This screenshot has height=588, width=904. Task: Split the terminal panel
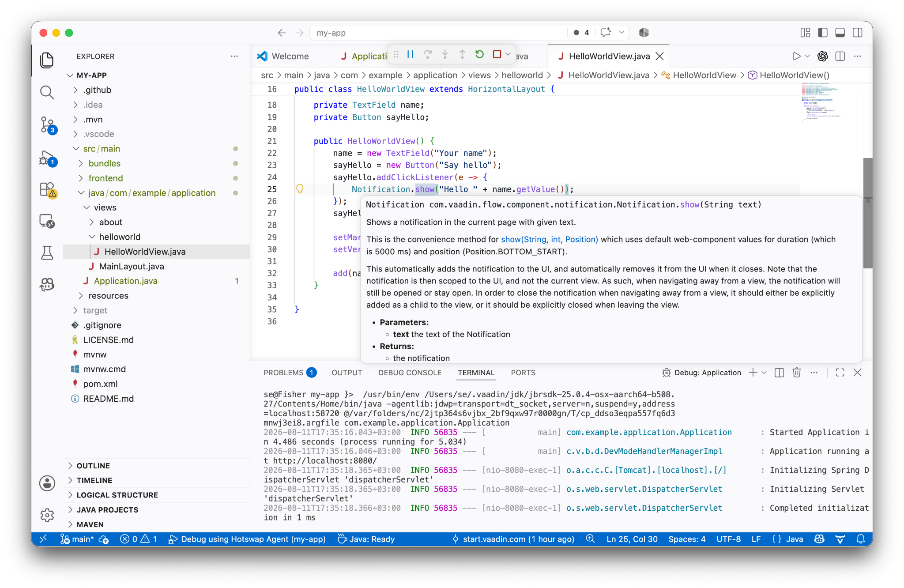(780, 373)
